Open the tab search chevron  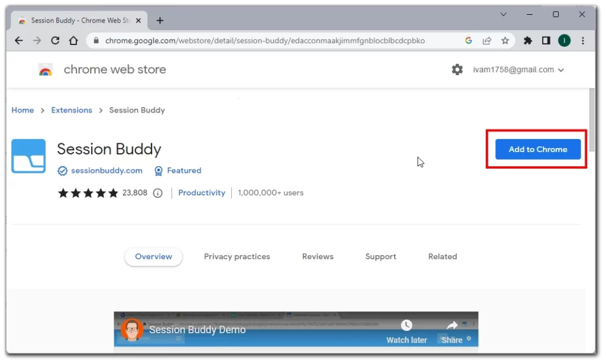[503, 14]
